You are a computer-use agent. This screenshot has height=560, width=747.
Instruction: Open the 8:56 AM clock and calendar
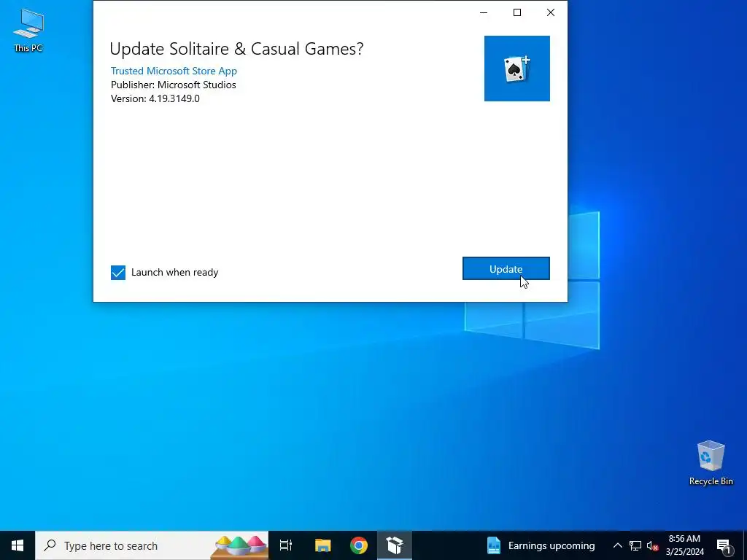click(x=684, y=545)
